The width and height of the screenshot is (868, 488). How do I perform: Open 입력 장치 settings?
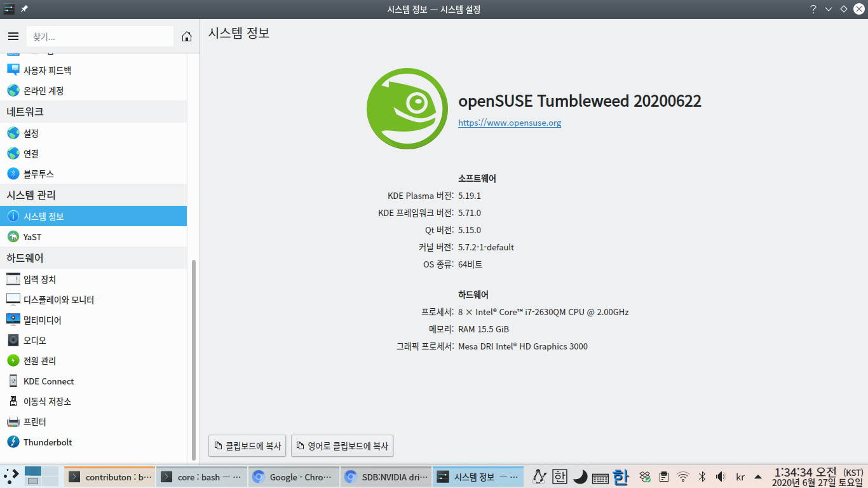click(x=93, y=280)
